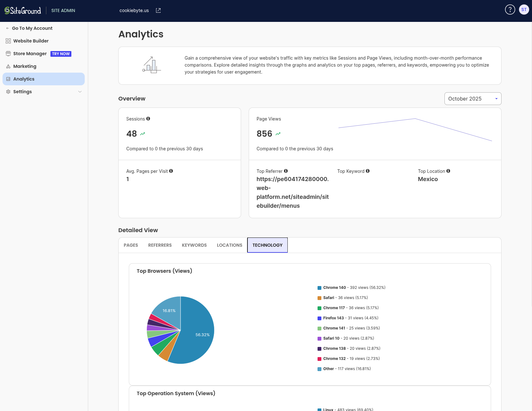Click the TRY NOW badge

[61, 54]
